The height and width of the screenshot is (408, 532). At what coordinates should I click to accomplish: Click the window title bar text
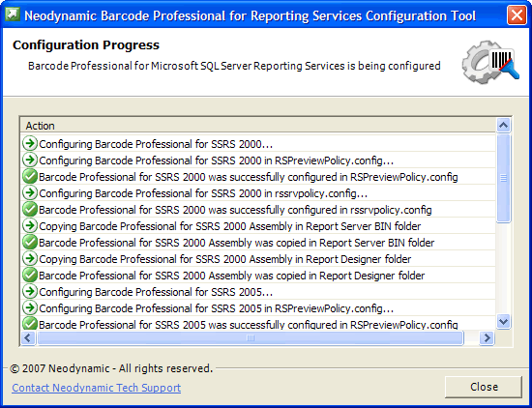point(251,15)
